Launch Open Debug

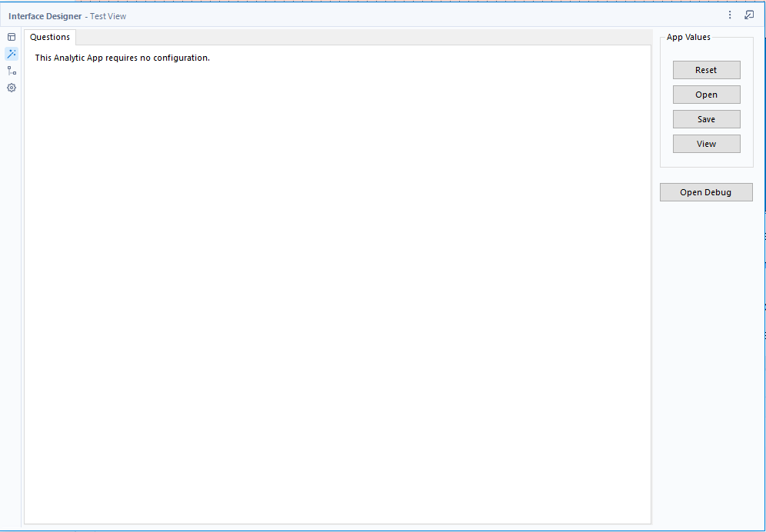pos(706,191)
